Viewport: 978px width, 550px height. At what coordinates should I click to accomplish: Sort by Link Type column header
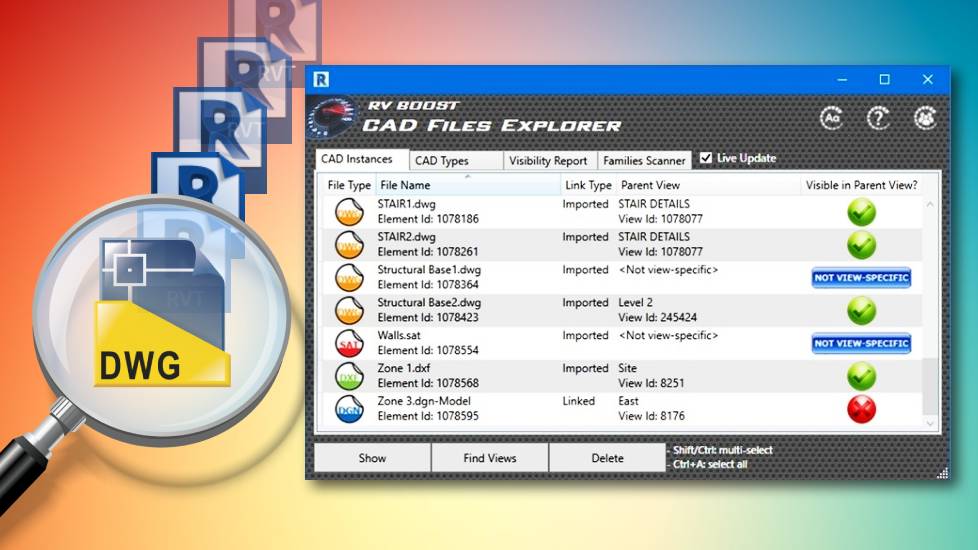tap(588, 185)
